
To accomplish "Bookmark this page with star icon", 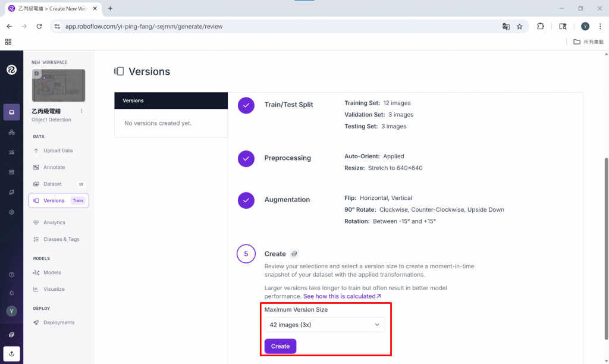I will [520, 26].
